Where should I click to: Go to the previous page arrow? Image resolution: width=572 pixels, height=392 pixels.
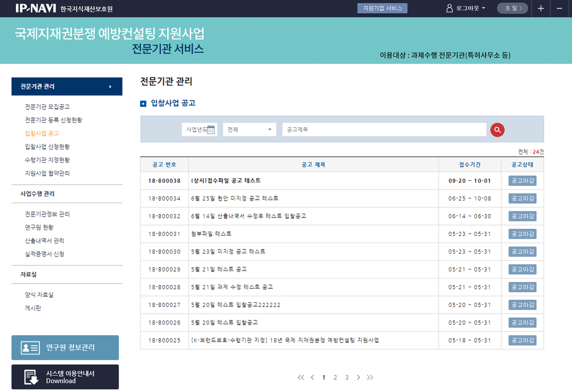coord(313,377)
